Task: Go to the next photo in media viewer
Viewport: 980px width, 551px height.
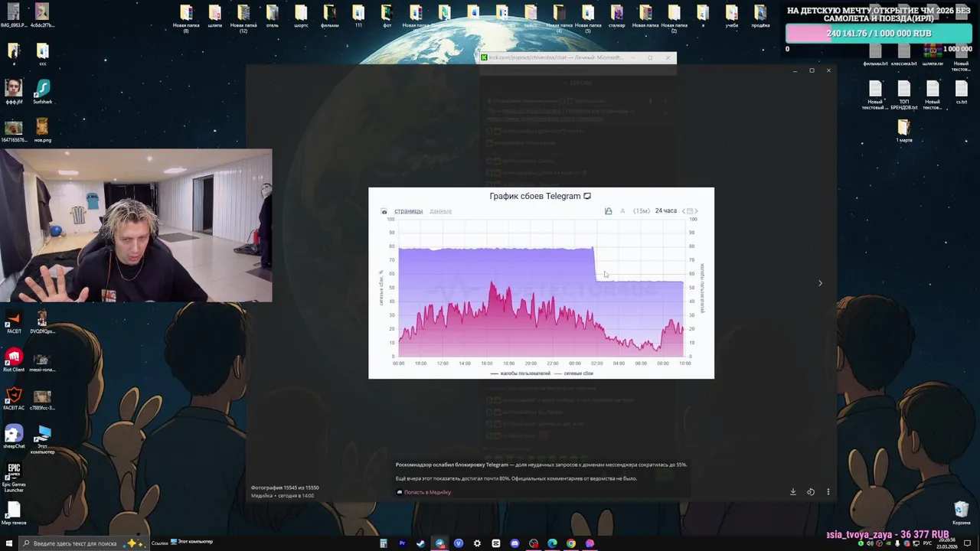Action: tap(820, 283)
